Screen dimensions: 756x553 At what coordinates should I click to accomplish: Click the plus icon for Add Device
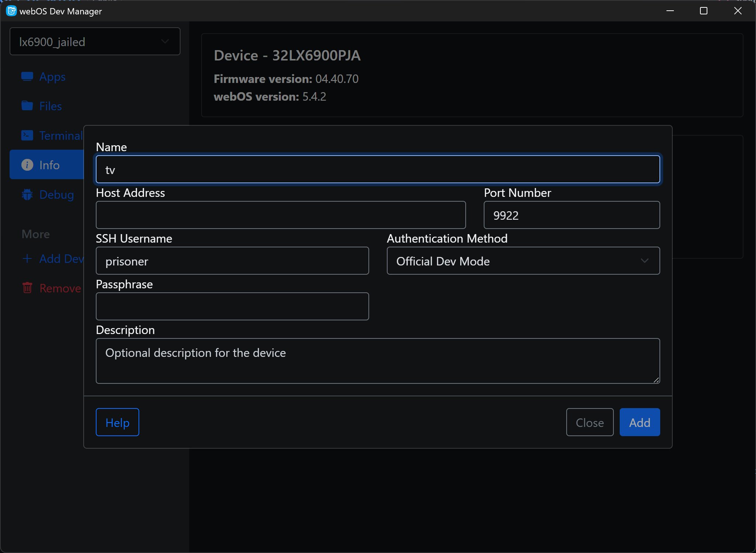(27, 258)
